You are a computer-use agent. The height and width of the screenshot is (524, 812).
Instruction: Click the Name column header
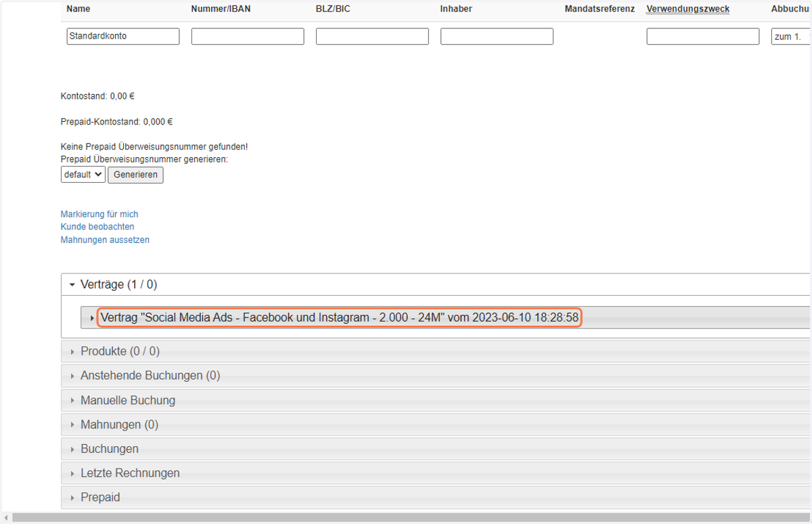[78, 9]
